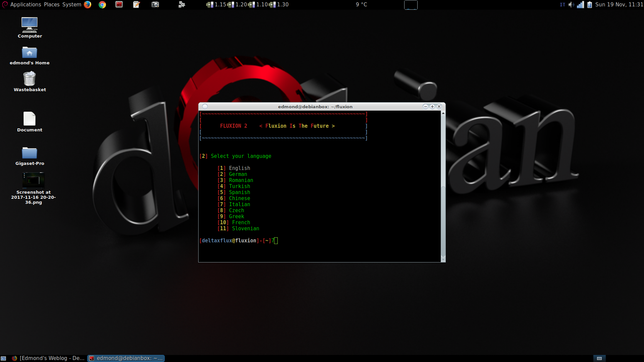The image size is (644, 362).
Task: Open the System menu
Action: [72, 4]
